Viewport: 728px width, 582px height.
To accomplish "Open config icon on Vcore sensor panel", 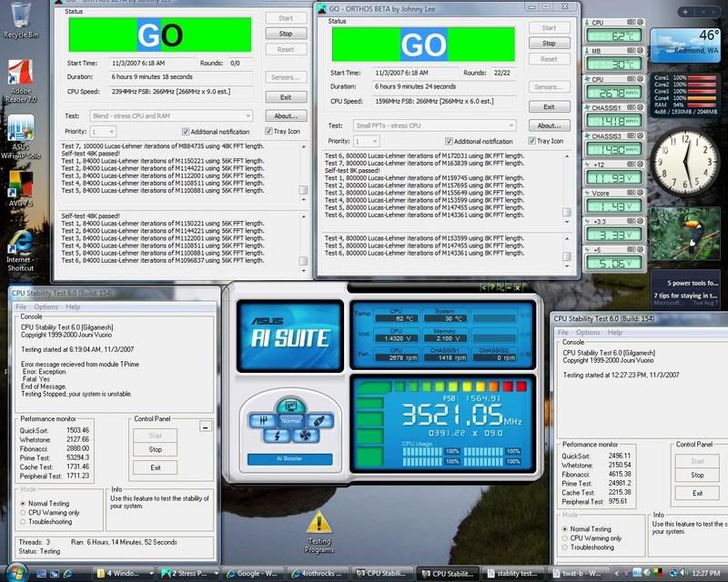I will click(x=632, y=193).
